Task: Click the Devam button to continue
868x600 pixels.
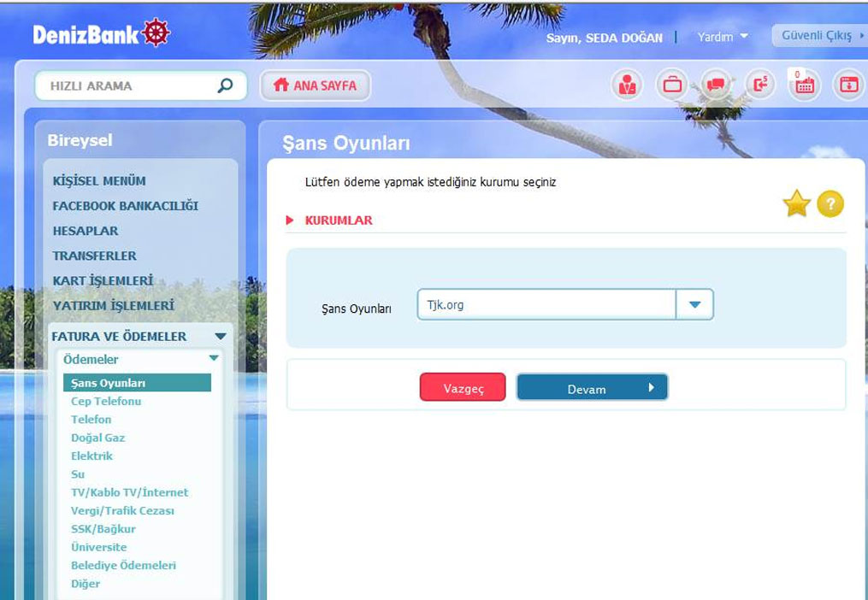Action: coord(593,387)
